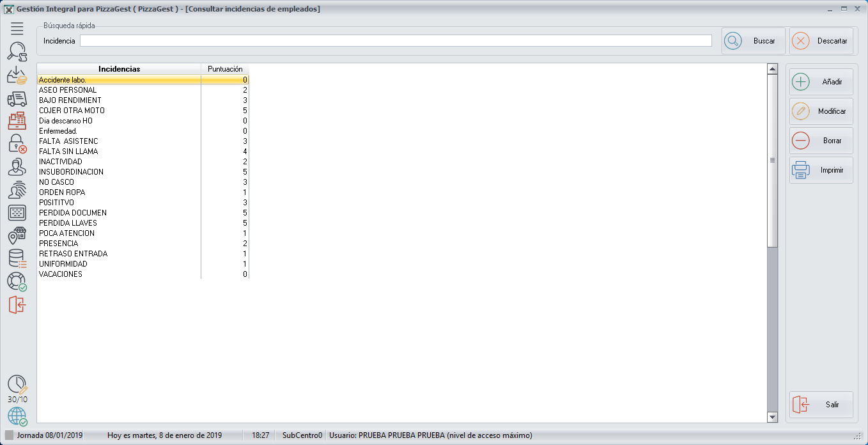Click the Descartar button

(821, 41)
